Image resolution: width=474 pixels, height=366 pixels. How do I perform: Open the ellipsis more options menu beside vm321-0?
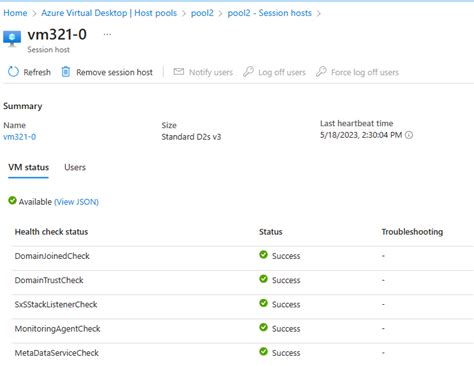tap(107, 34)
